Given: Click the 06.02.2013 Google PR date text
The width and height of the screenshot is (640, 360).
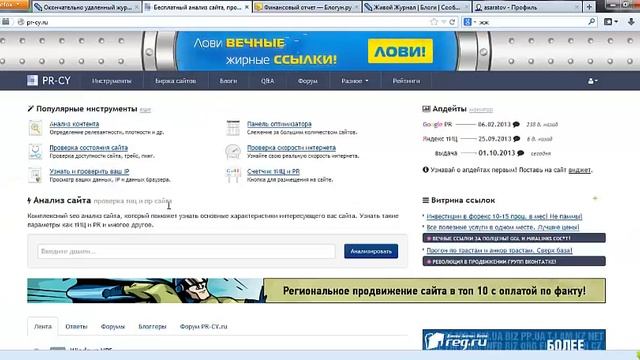Looking at the screenshot, I should [x=494, y=124].
